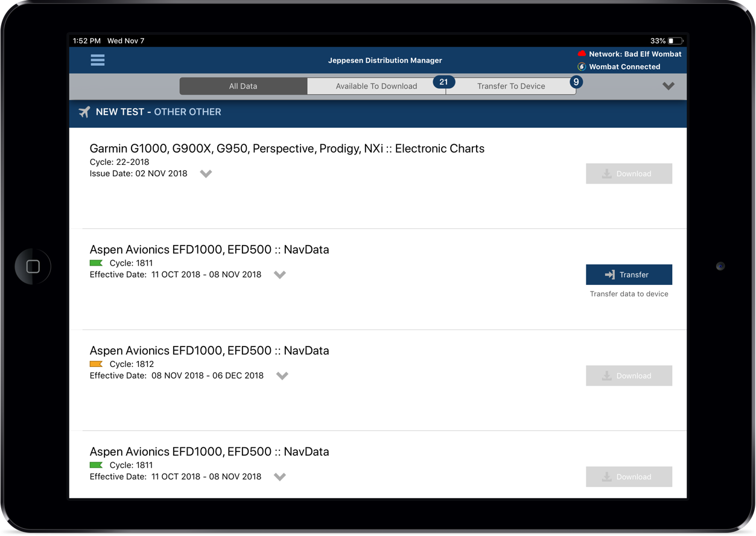Click the Wombat Connected status icon
756x536 pixels.
click(x=582, y=66)
